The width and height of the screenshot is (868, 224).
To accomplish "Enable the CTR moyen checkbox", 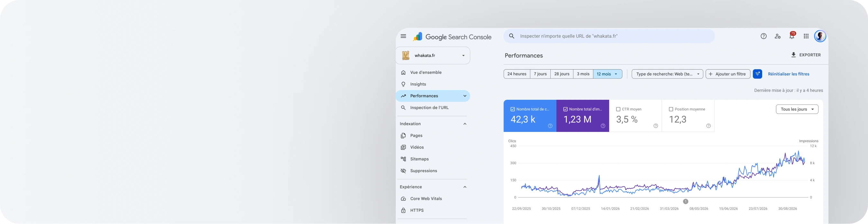I will (x=618, y=109).
